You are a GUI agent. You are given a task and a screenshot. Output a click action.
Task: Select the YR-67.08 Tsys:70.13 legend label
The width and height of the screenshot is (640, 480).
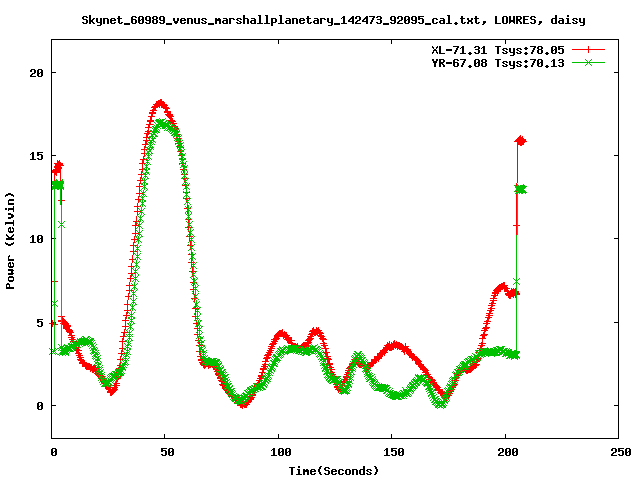pyautogui.click(x=498, y=63)
